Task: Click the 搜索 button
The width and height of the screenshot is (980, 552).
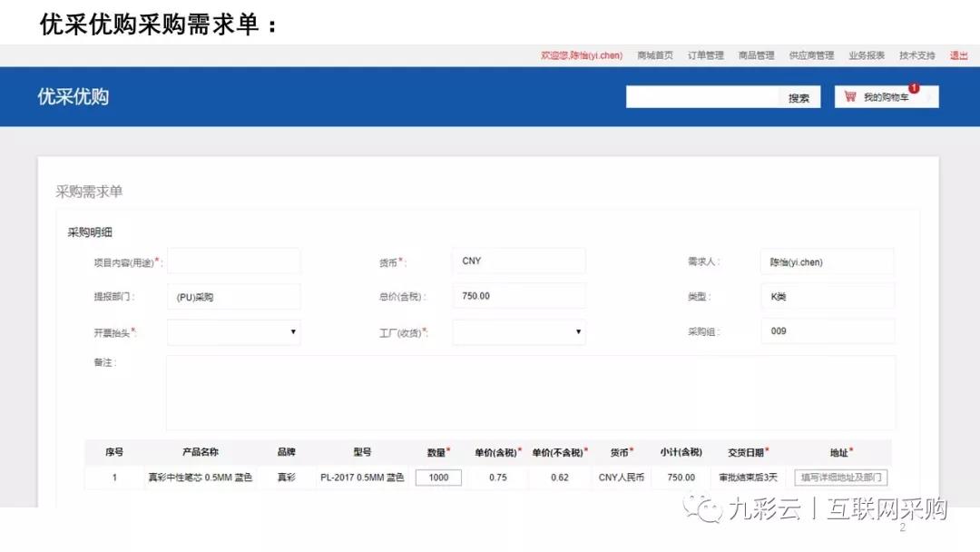Action: [799, 97]
